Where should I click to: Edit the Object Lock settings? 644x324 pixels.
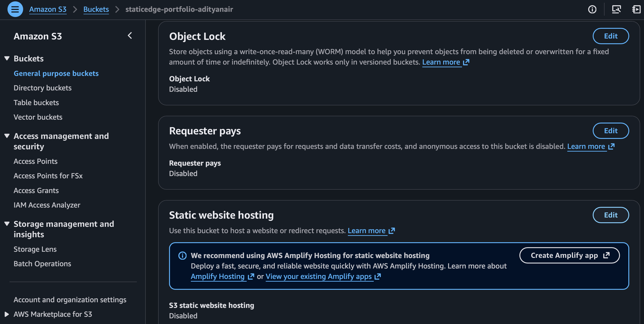pyautogui.click(x=610, y=36)
